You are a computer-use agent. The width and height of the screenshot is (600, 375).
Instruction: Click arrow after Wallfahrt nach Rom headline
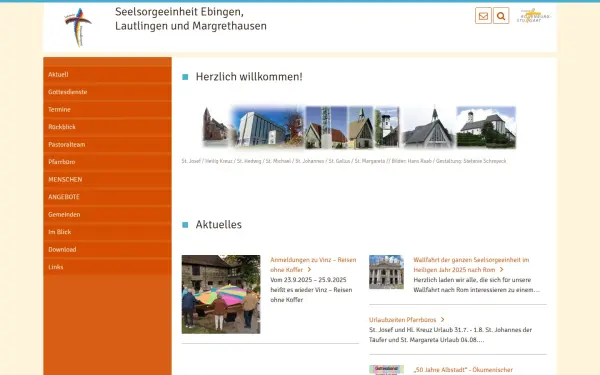point(501,270)
